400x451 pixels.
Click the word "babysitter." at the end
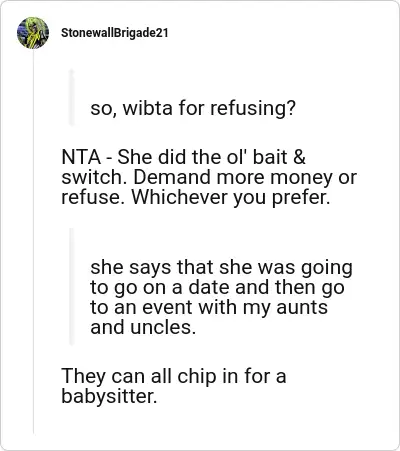tap(109, 396)
